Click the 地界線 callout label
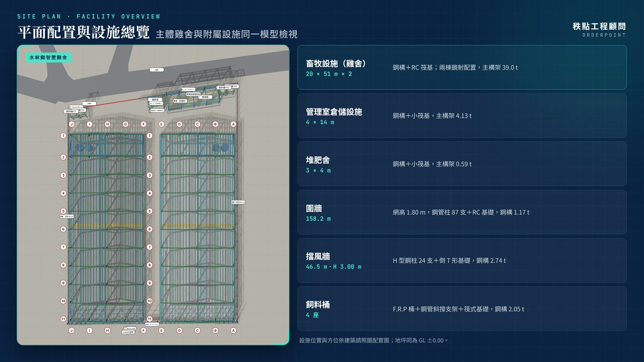The height and width of the screenshot is (362, 644). tap(89, 104)
